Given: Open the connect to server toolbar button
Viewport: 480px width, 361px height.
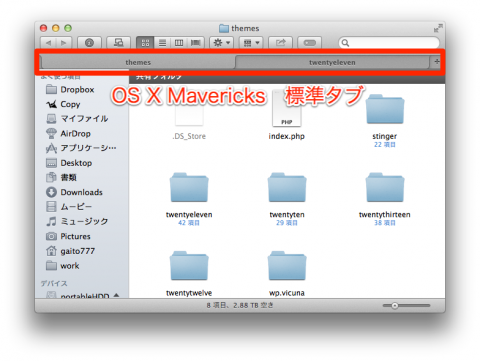Looking at the screenshot, I should 118,43.
